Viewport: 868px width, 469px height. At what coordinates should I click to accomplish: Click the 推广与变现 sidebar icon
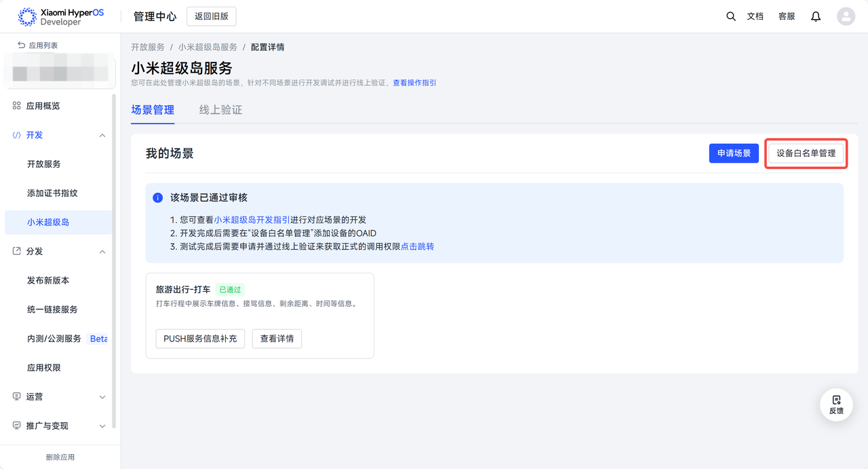coord(17,426)
